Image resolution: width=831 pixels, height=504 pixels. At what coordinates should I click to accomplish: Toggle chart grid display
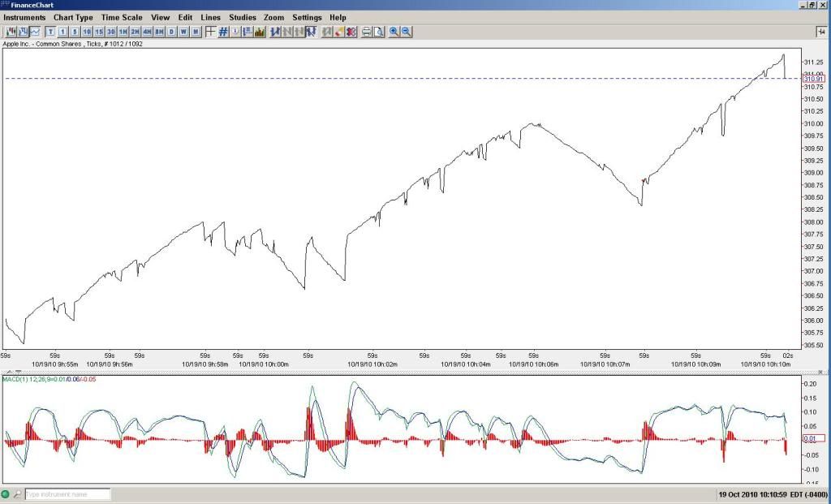223,32
